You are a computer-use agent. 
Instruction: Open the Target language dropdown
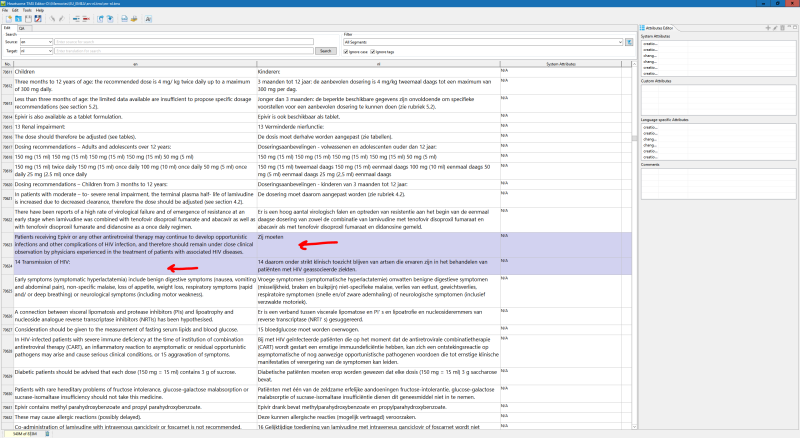click(x=37, y=51)
